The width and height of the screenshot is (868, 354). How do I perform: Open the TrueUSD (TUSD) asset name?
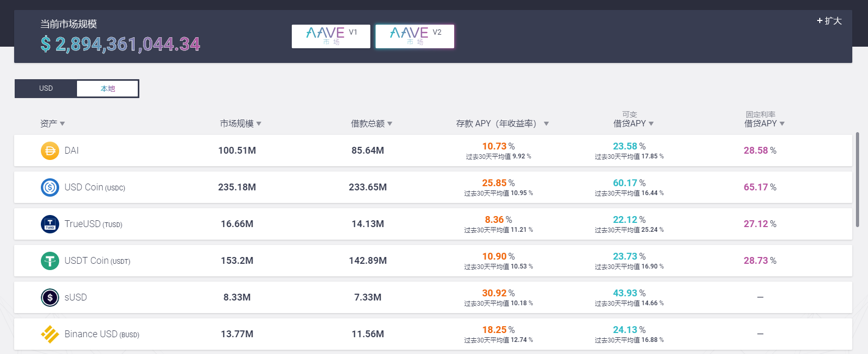[x=93, y=224]
